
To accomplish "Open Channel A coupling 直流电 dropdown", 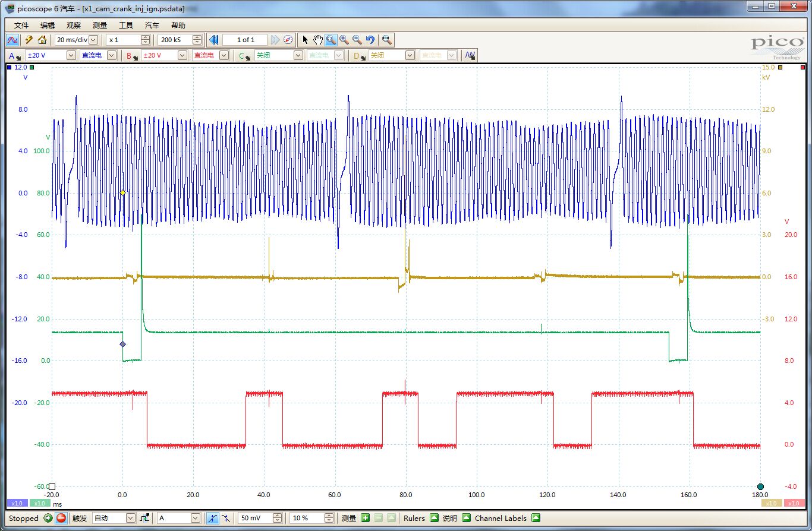I will [x=111, y=55].
